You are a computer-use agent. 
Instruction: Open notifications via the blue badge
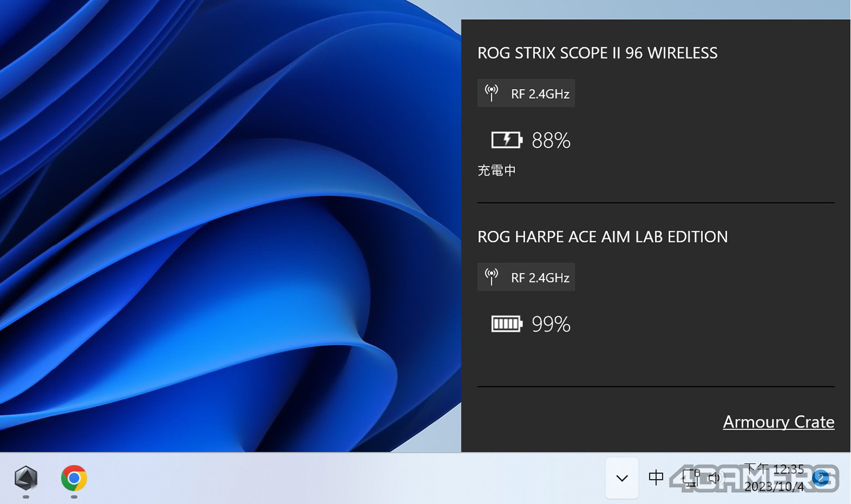coord(820,478)
